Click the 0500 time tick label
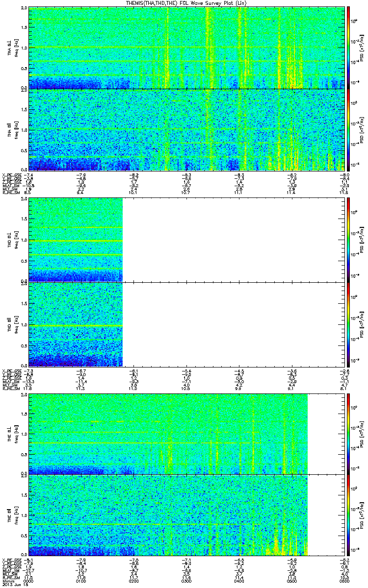368x588 pixels. pyautogui.click(x=293, y=582)
